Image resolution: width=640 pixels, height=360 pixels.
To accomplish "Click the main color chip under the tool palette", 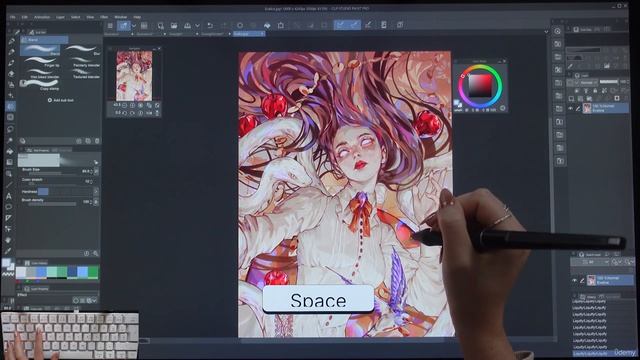I will (x=6, y=263).
